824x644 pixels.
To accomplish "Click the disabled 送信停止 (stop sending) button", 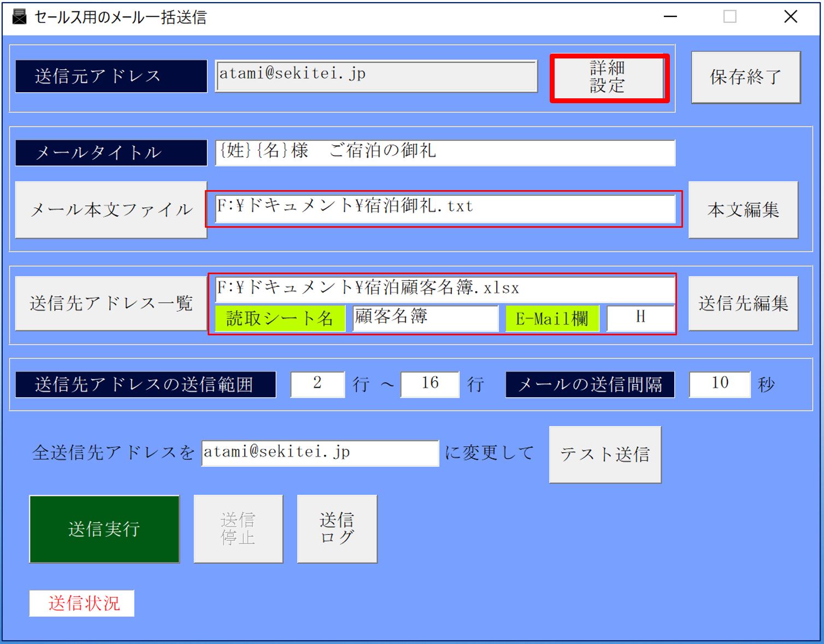I will click(238, 529).
